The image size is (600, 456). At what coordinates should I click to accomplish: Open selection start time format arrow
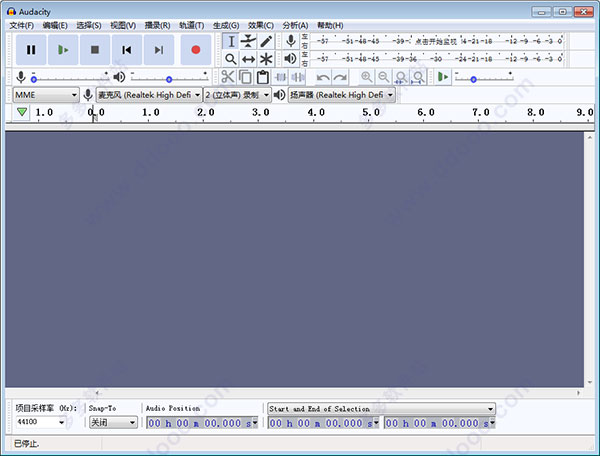click(x=376, y=423)
